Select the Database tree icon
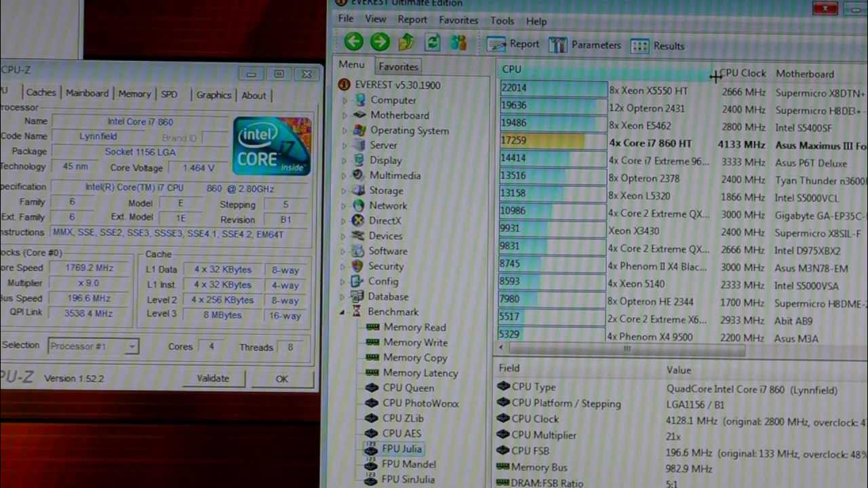 357,297
